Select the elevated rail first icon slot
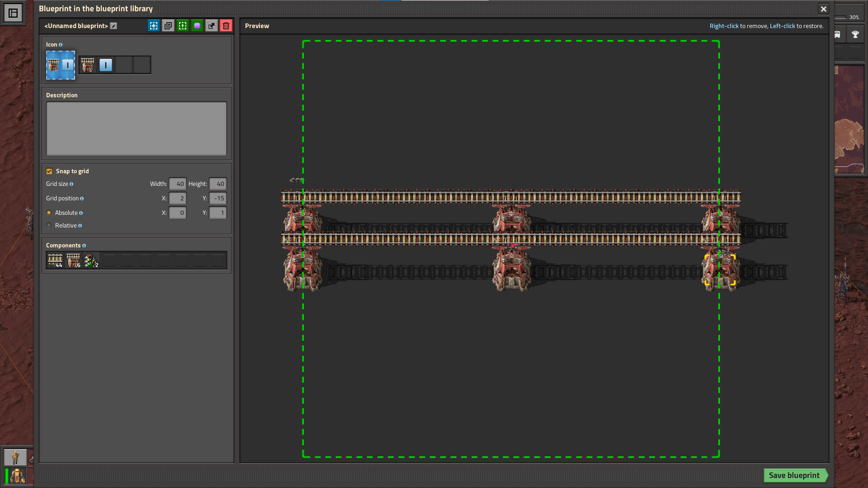Image resolution: width=868 pixels, height=488 pixels. (x=88, y=65)
